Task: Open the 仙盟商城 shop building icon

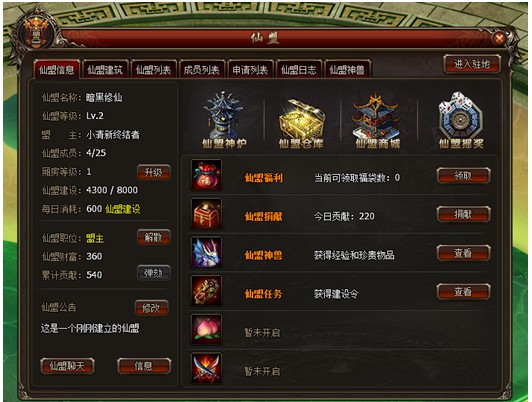Action: 377,121
